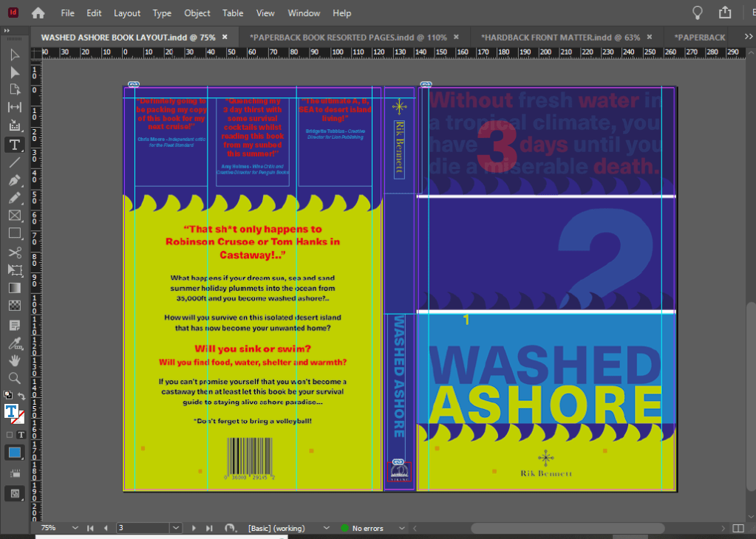
Task: Open the preflight No errors dropdown
Action: [401, 528]
